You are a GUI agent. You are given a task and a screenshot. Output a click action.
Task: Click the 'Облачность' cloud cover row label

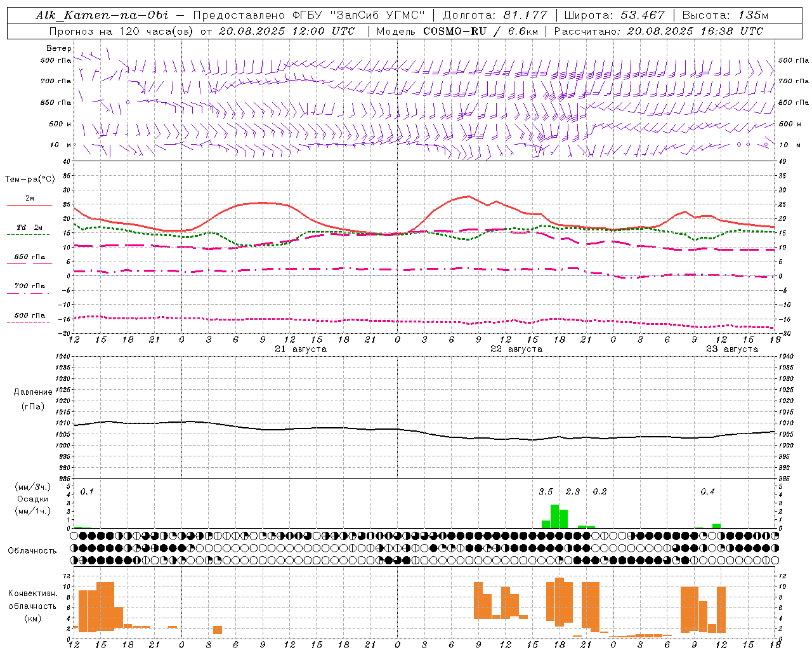pyautogui.click(x=32, y=551)
